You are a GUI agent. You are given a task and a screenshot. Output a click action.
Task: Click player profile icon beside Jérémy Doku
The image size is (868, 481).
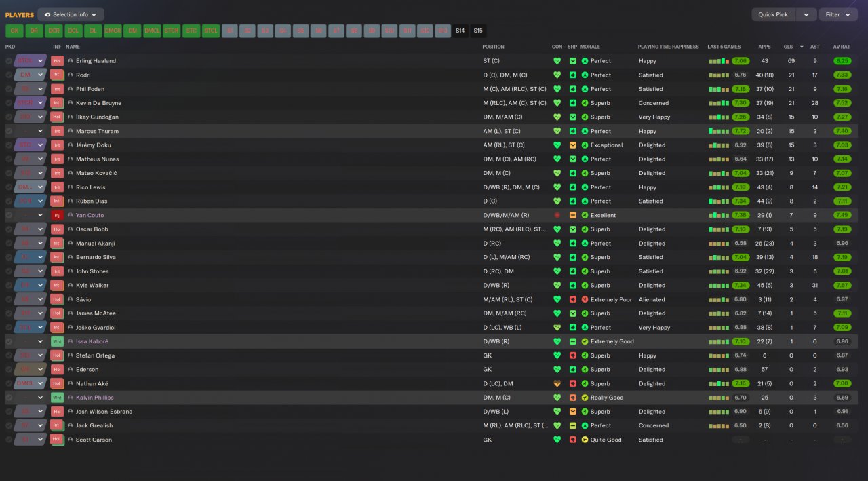click(x=70, y=145)
